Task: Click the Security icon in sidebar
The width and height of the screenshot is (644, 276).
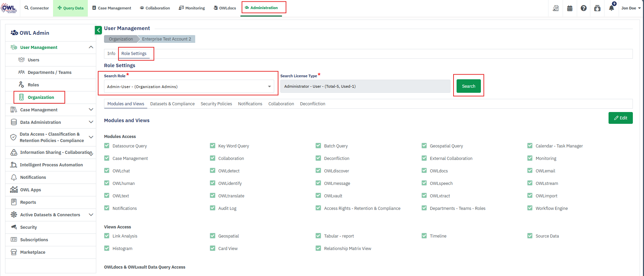Action: 14,227
